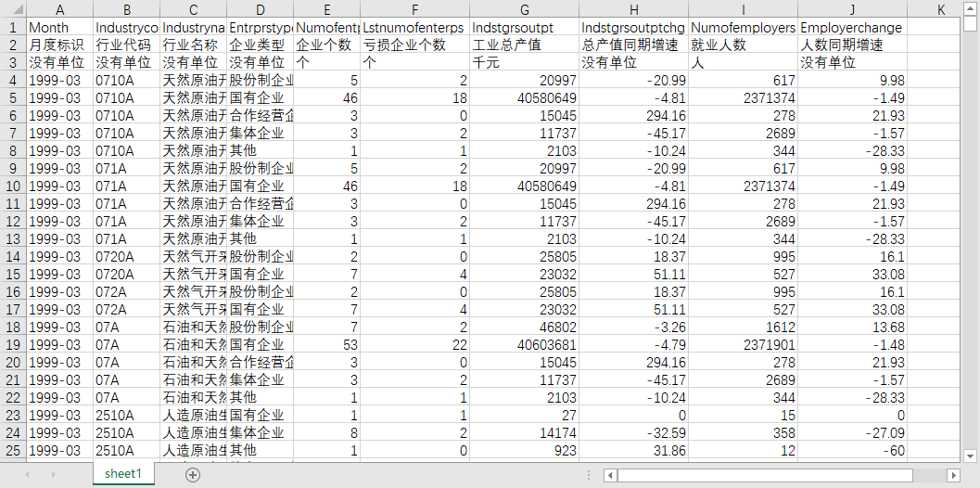Select column J header

pyautogui.click(x=852, y=9)
